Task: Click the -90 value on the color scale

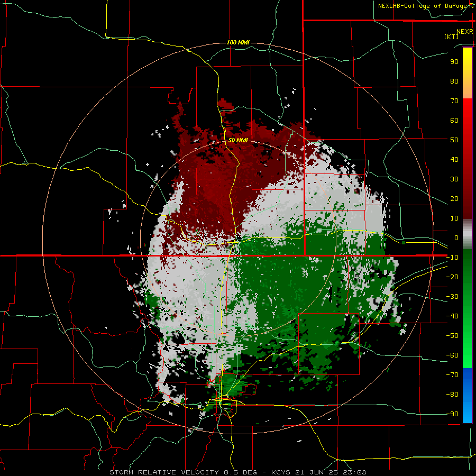Action: 452,414
